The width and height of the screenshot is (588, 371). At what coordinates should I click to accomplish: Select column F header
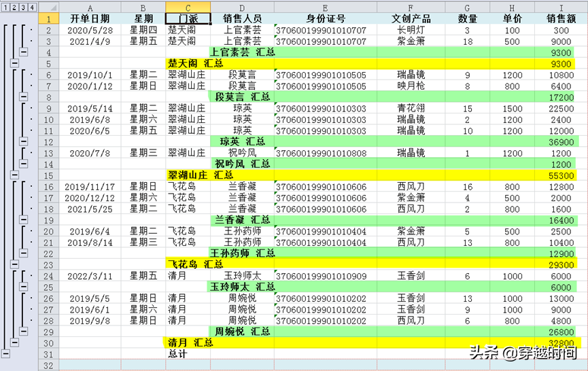click(411, 7)
